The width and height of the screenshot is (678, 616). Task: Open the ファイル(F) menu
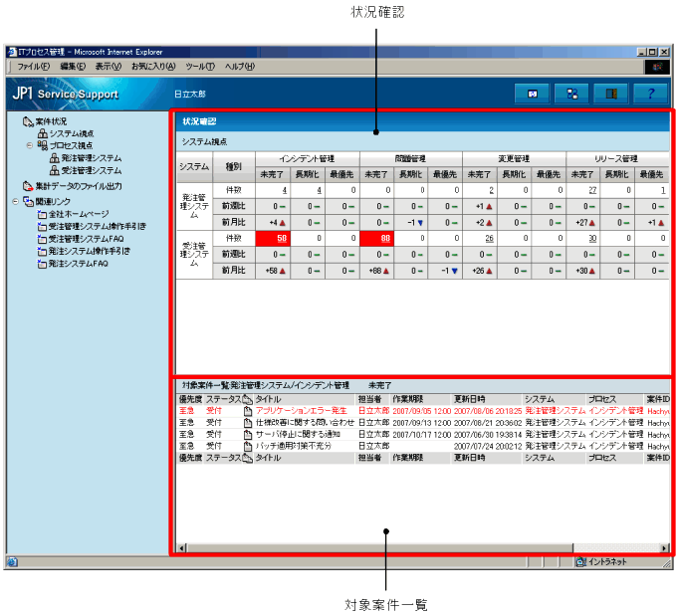tap(34, 67)
